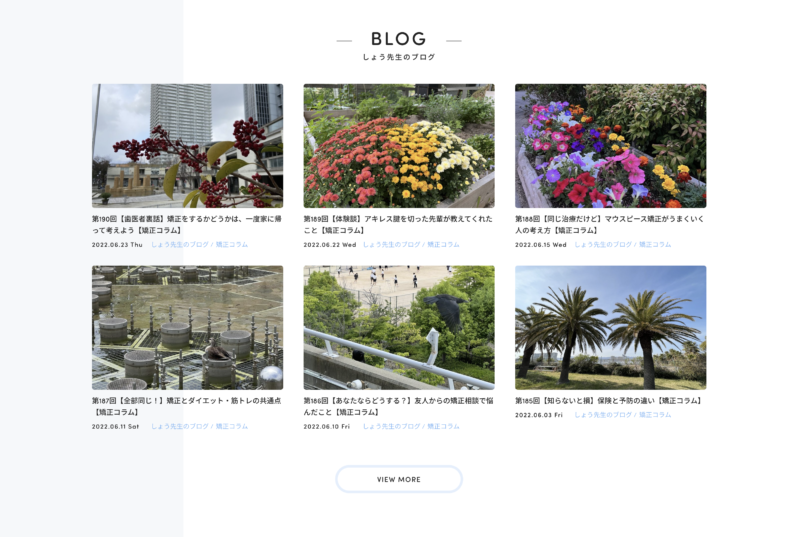Select 矯正コラム category under 2022.06.22 post
808x537 pixels.
[443, 244]
